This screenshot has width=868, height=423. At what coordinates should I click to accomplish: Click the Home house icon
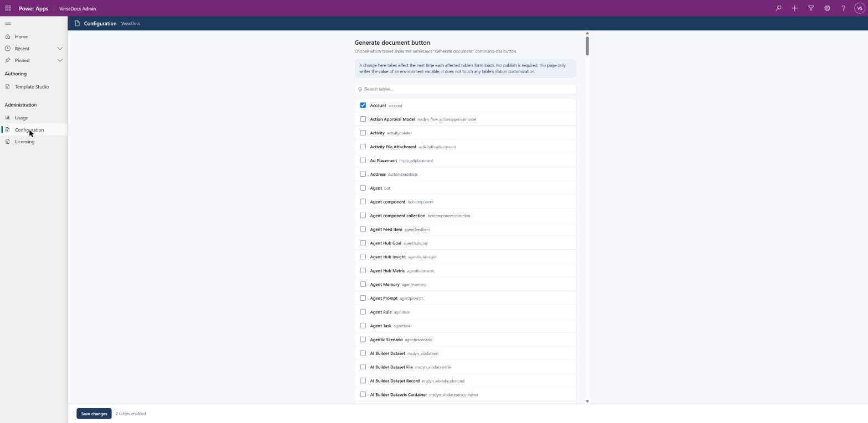click(8, 36)
